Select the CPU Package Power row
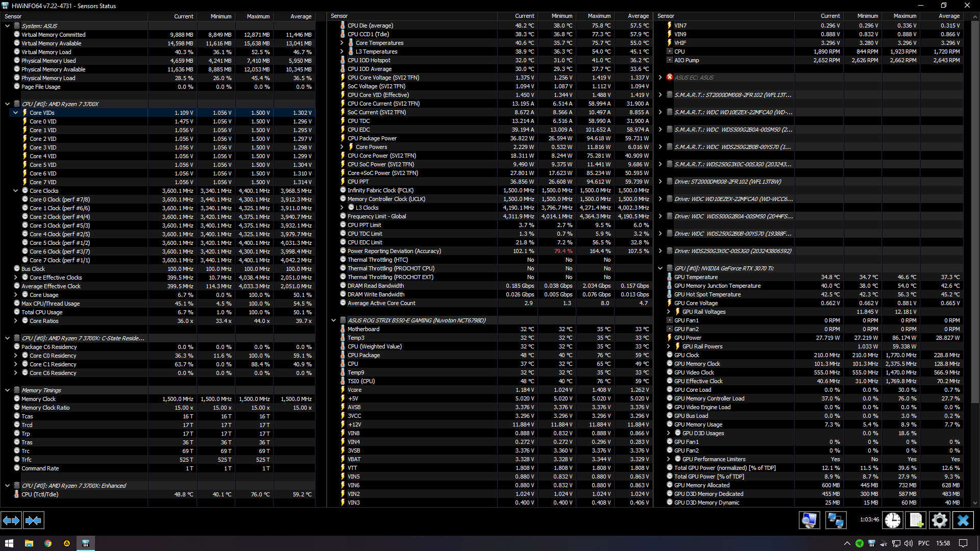 point(372,138)
